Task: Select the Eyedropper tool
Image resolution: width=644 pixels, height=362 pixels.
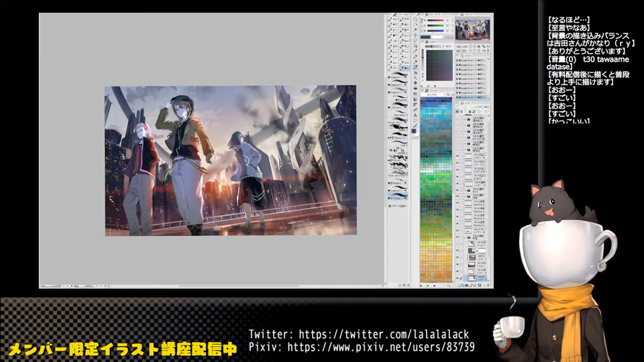Action: coord(415,51)
